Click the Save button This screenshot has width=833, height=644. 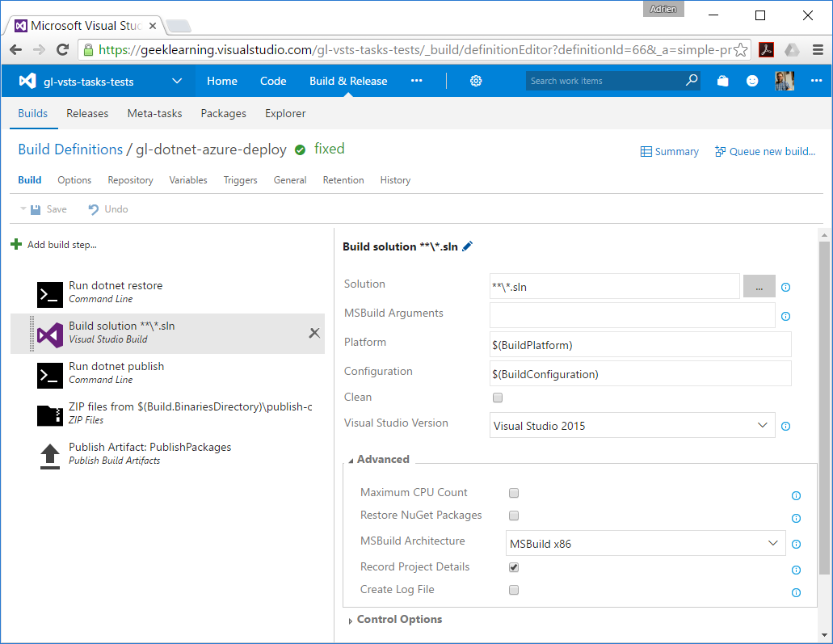coord(48,209)
